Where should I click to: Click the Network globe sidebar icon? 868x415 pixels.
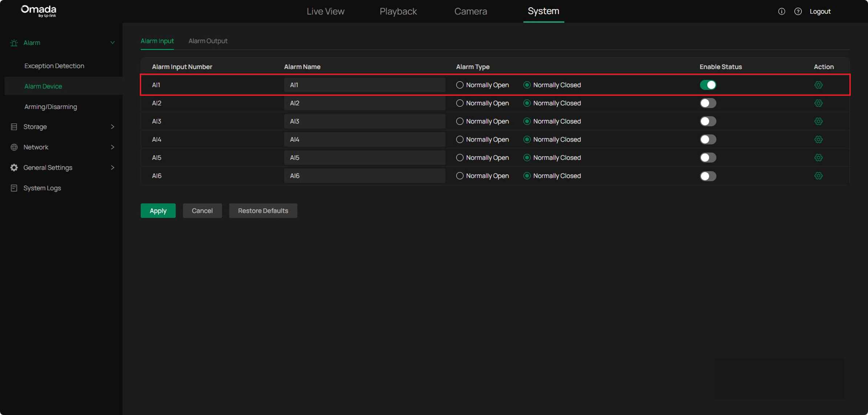[14, 147]
